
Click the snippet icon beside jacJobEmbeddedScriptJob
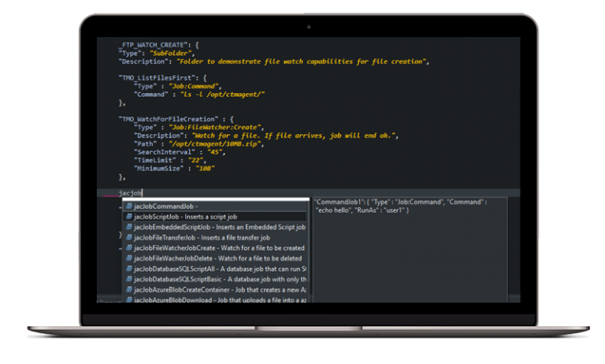[x=129, y=227]
